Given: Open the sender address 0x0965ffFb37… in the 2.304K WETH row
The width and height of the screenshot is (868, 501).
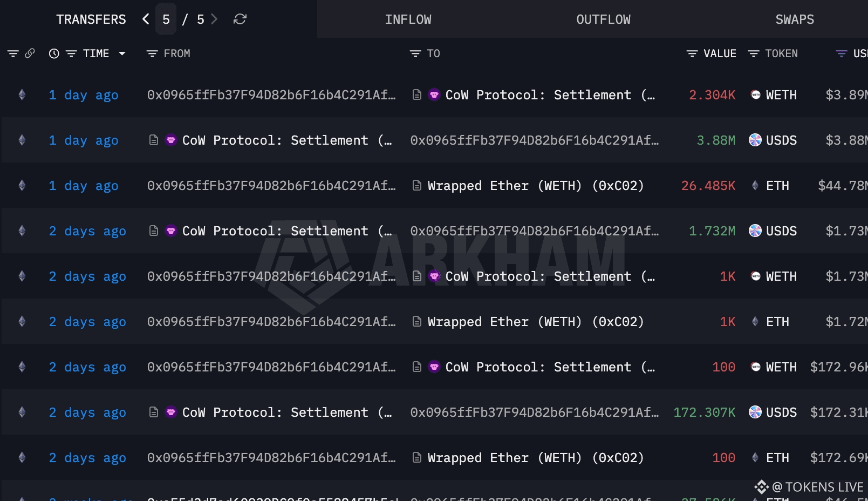Looking at the screenshot, I should coord(271,95).
